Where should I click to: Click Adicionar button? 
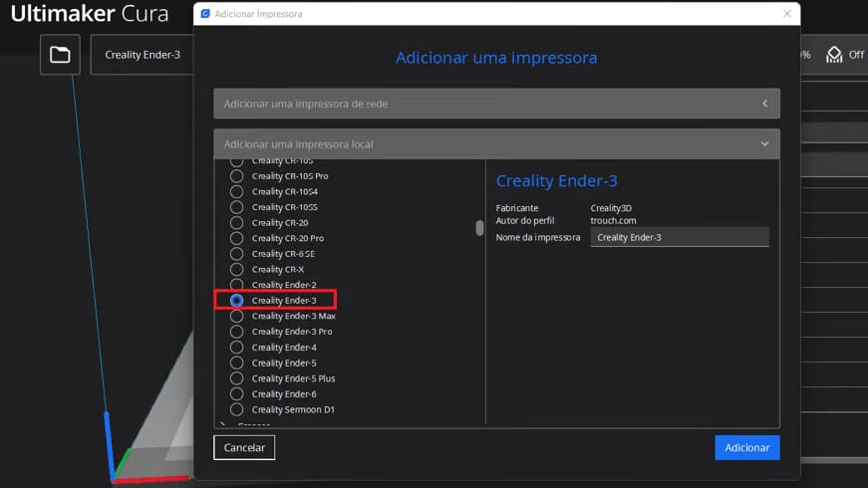[x=747, y=447]
